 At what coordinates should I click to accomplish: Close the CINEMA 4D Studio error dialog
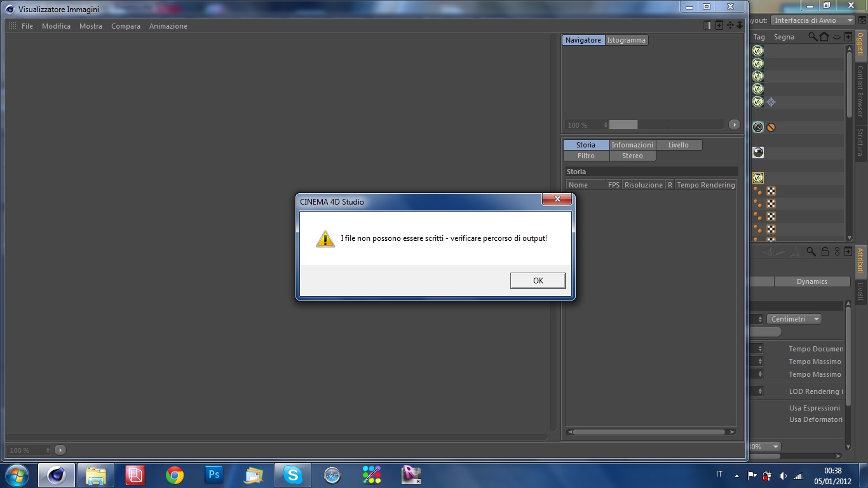557,200
